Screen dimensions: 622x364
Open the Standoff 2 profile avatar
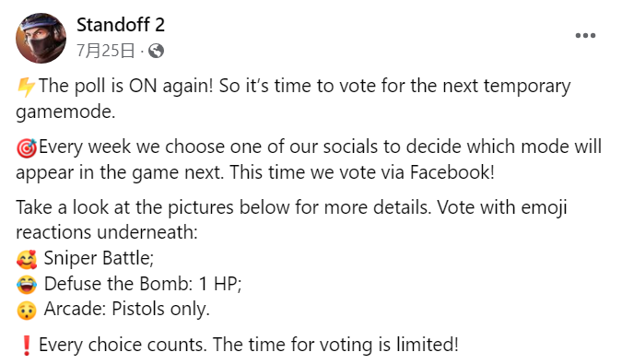[x=41, y=38]
